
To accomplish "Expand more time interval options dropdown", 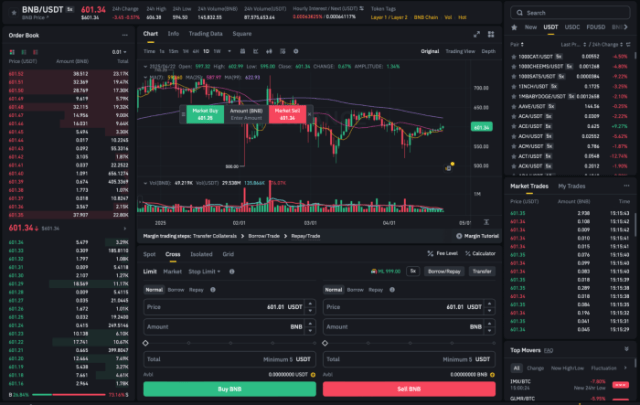I will coord(229,51).
